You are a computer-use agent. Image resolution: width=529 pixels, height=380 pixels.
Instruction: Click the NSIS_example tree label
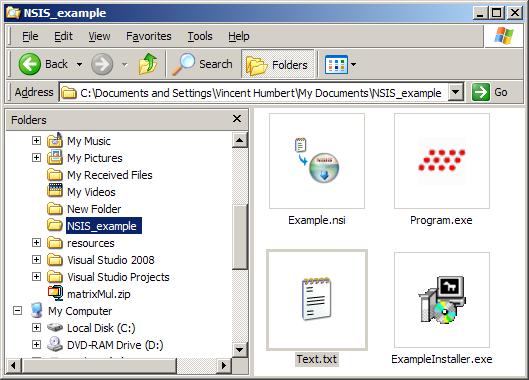click(104, 225)
